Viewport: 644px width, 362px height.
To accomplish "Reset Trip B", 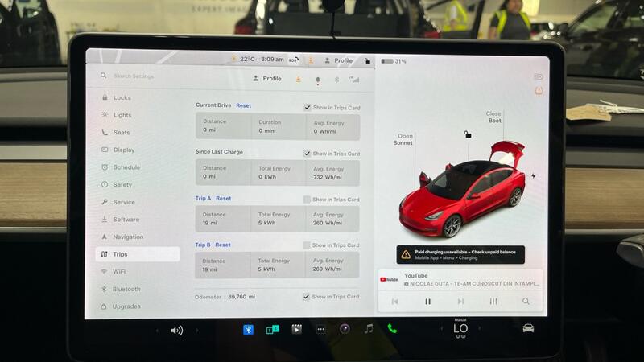I will coord(223,245).
